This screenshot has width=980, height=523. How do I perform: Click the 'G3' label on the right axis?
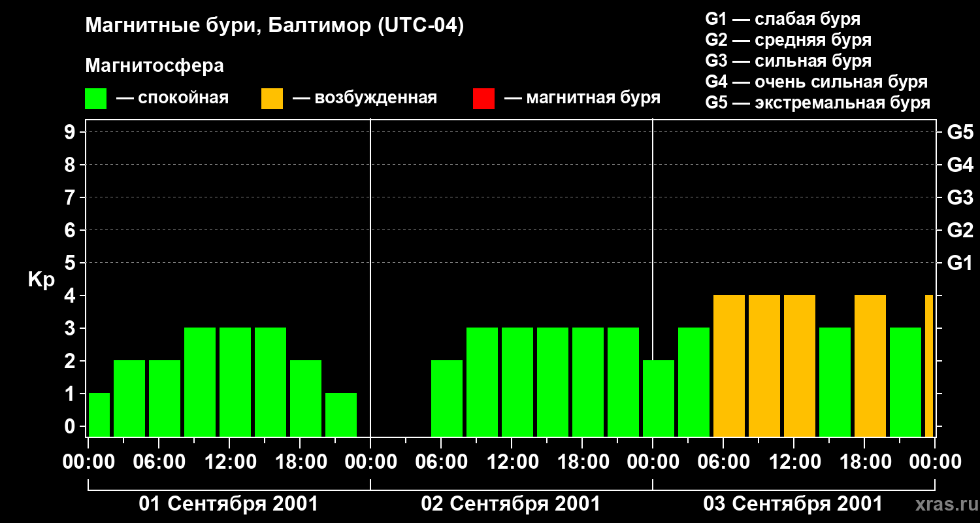(960, 197)
